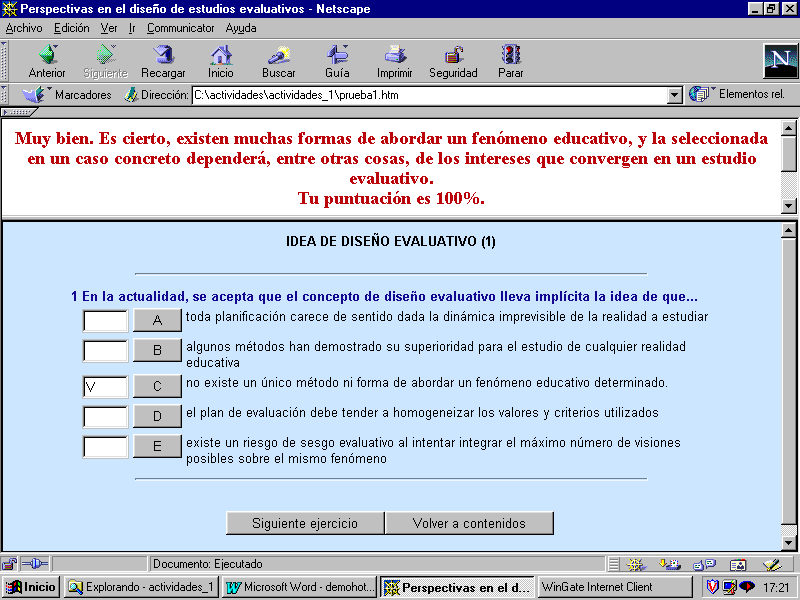The height and width of the screenshot is (600, 800).
Task: Click the Documento: Ejecutado status text
Action: (x=208, y=564)
